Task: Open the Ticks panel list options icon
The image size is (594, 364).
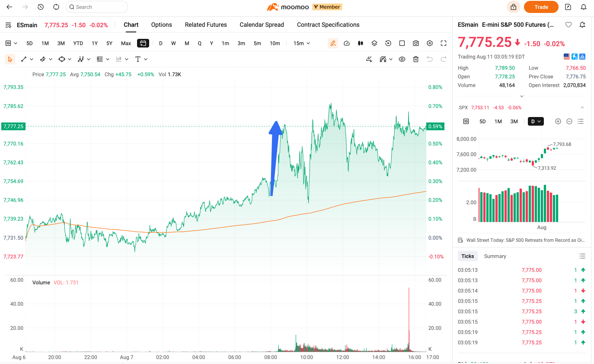Action: [582, 256]
